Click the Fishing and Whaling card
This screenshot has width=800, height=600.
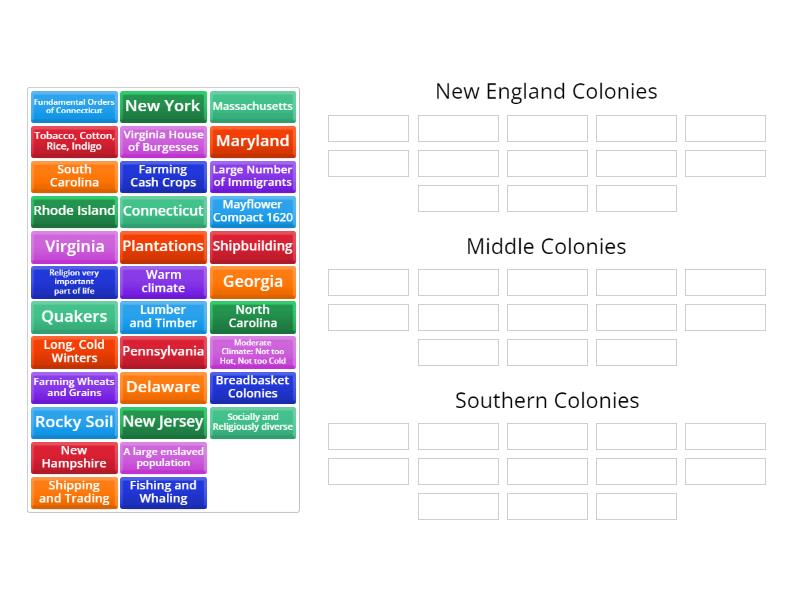pyautogui.click(x=163, y=492)
